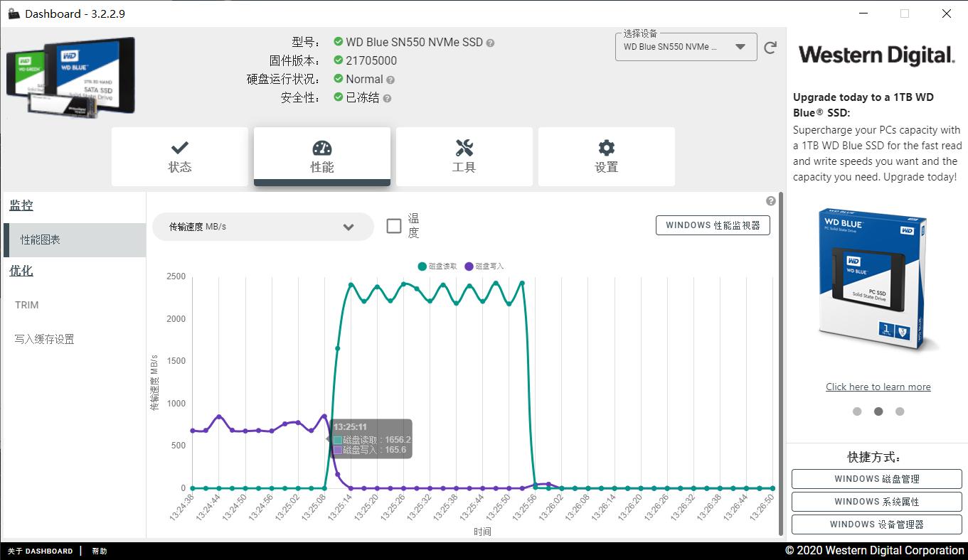Viewport: 968px width, 560px height.
Task: Open the Click here to learn more link
Action: tap(878, 387)
